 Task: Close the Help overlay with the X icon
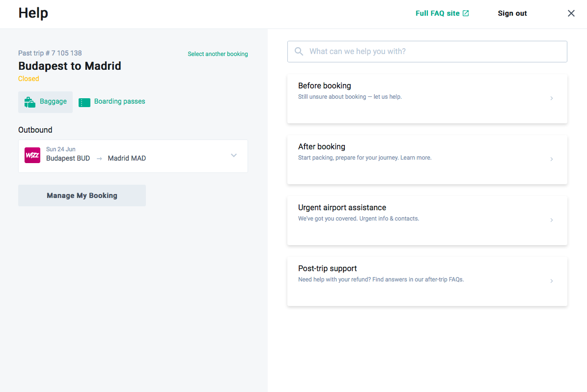point(571,13)
